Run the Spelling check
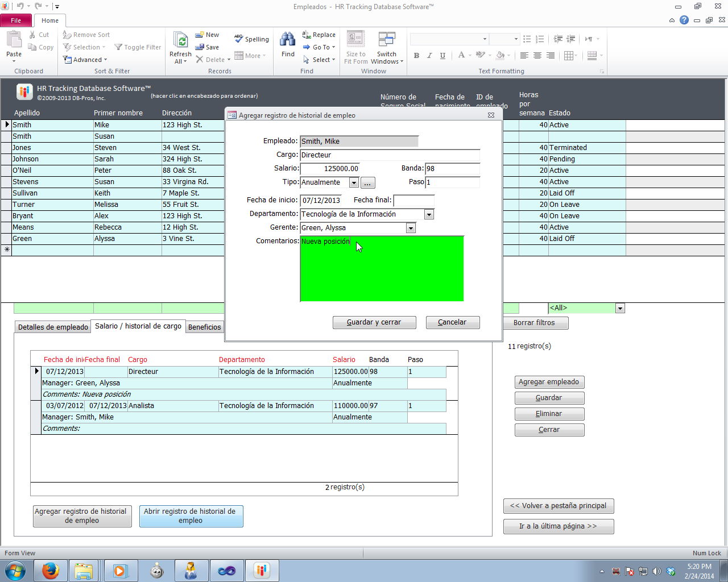The width and height of the screenshot is (728, 582). coord(251,39)
